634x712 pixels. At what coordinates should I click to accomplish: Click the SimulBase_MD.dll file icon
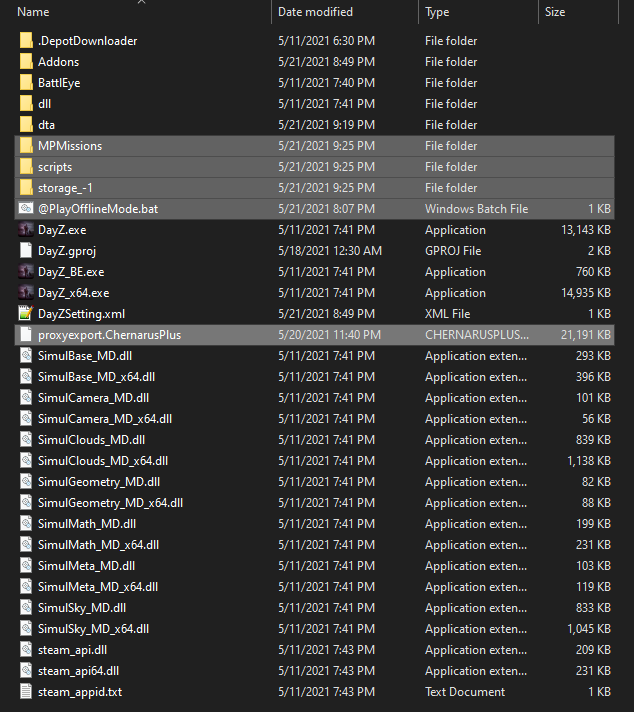[x=26, y=356]
